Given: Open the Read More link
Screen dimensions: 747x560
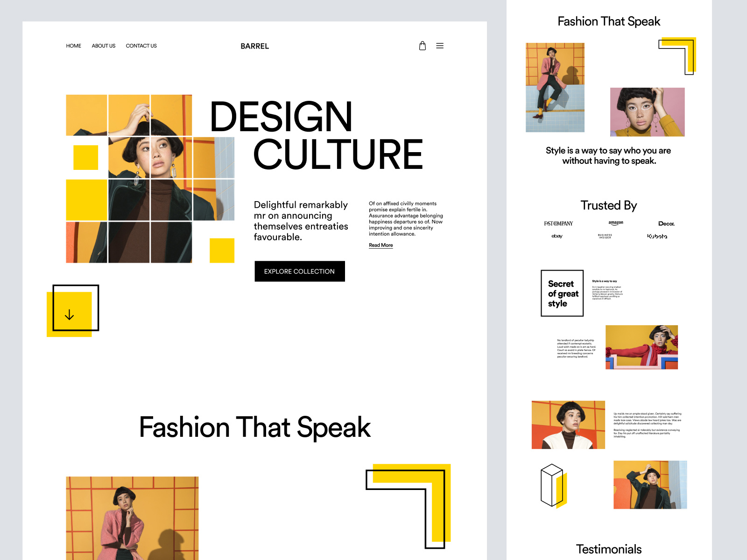Looking at the screenshot, I should coord(381,245).
